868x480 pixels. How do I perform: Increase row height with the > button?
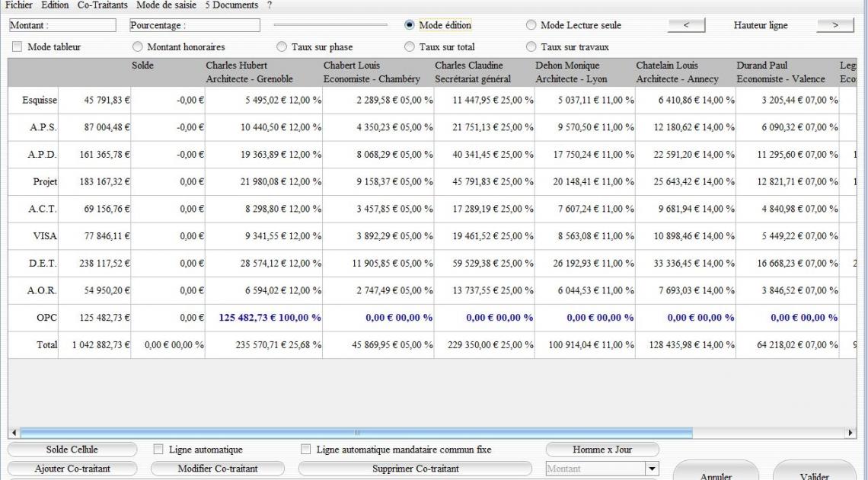pyautogui.click(x=835, y=25)
